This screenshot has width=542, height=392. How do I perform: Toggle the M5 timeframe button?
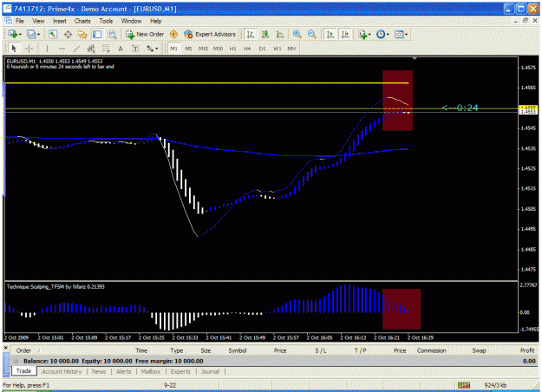click(x=188, y=49)
